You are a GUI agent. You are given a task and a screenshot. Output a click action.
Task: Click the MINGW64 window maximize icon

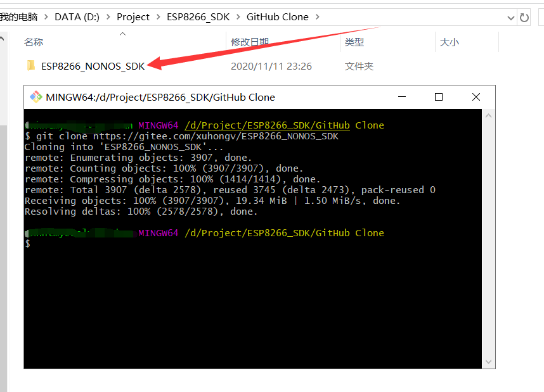pyautogui.click(x=439, y=96)
